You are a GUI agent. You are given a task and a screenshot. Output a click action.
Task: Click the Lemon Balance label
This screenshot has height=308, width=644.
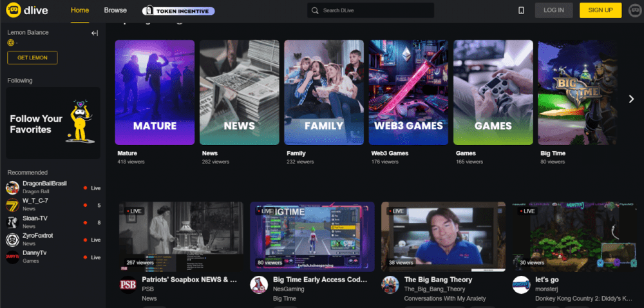(x=28, y=32)
